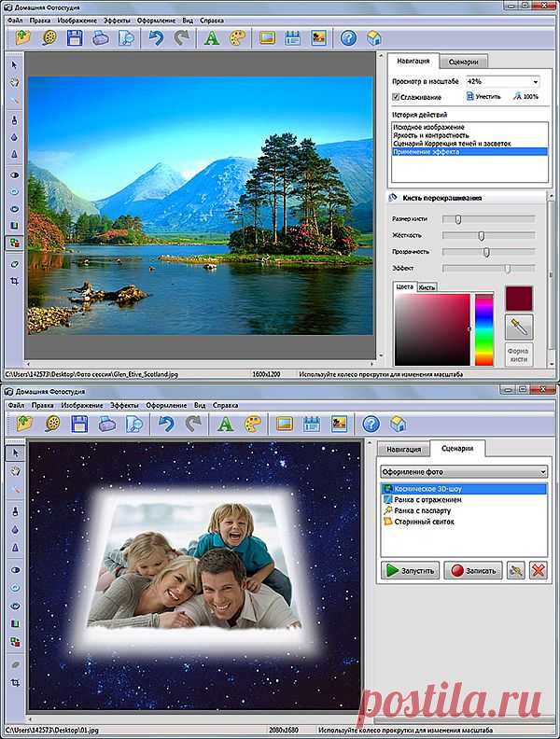Select scenario Космическое 3D-шоу

(464, 489)
